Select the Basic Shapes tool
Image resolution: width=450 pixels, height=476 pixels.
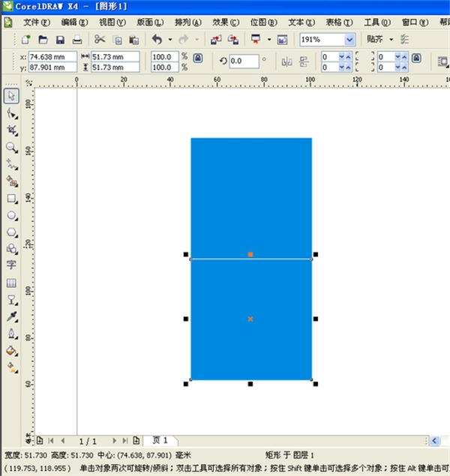[x=12, y=249]
